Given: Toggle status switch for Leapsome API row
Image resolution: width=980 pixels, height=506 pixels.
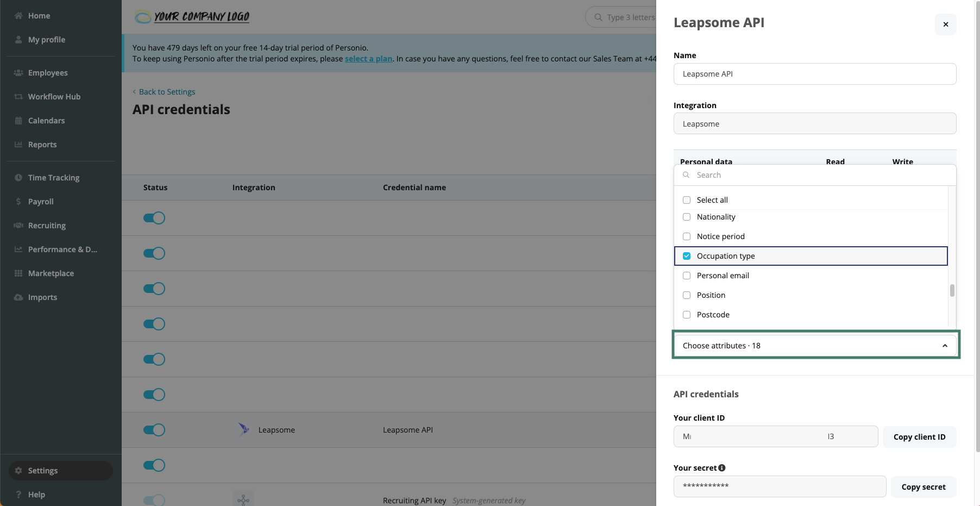Looking at the screenshot, I should 154,430.
